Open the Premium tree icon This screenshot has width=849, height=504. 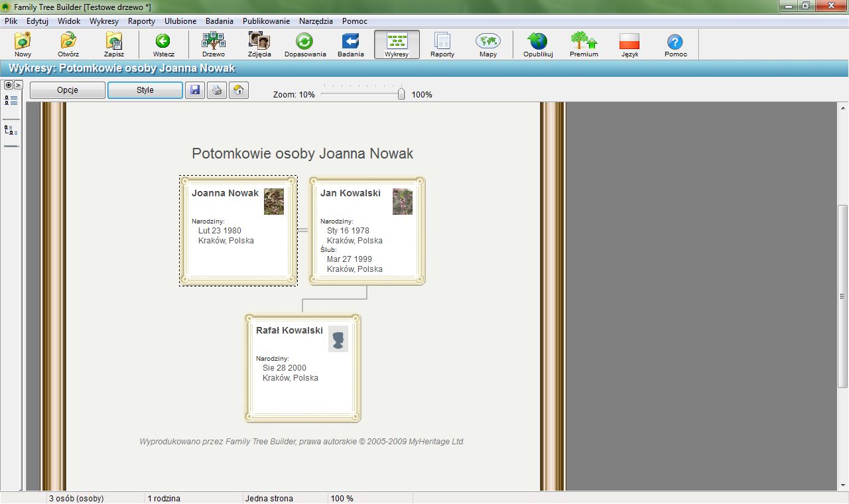coord(584,44)
